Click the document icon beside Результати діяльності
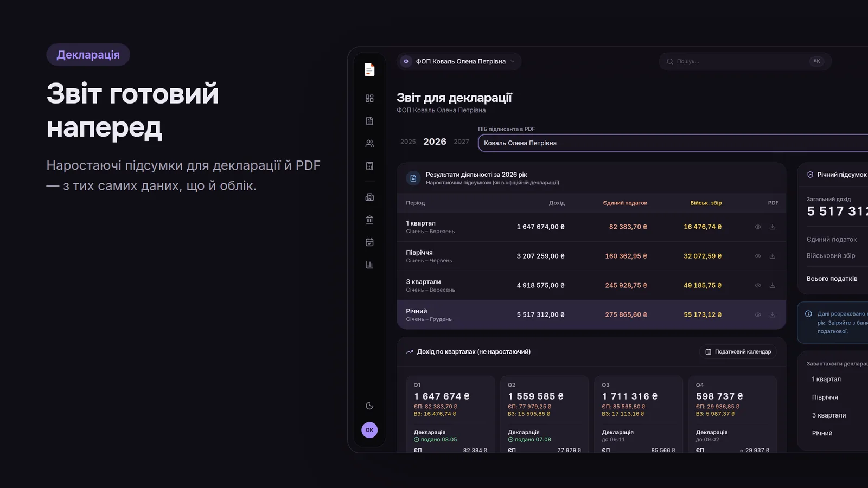Viewport: 868px width, 488px height. click(413, 178)
